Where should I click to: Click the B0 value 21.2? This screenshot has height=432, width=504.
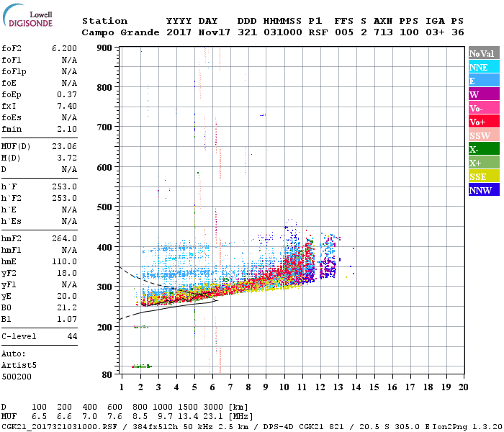click(67, 308)
